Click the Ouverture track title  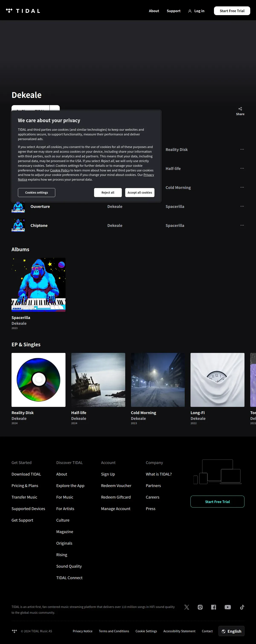[40, 206]
